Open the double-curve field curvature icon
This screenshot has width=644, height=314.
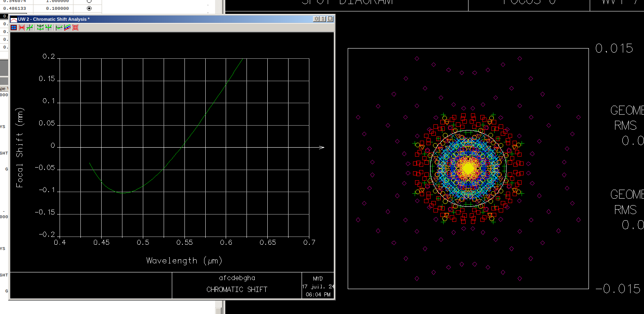click(x=40, y=27)
